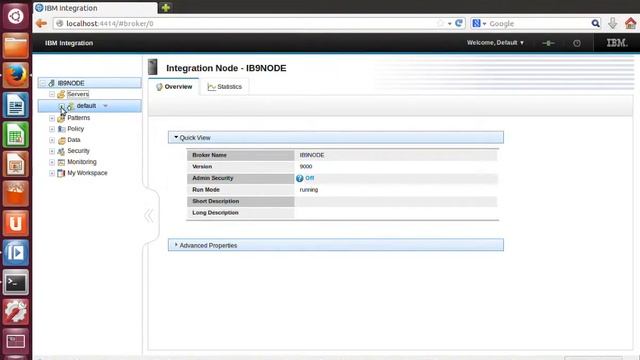
Task: Expand the Policy tree node
Action: (52, 129)
